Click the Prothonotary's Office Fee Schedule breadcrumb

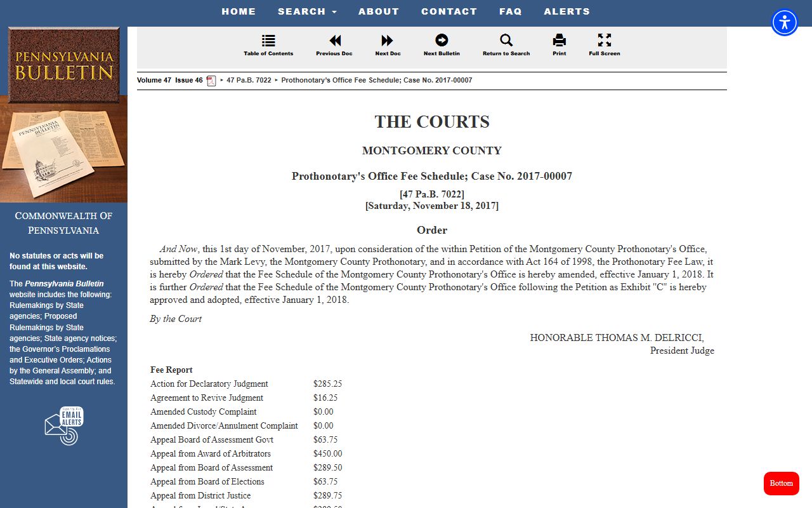click(377, 81)
